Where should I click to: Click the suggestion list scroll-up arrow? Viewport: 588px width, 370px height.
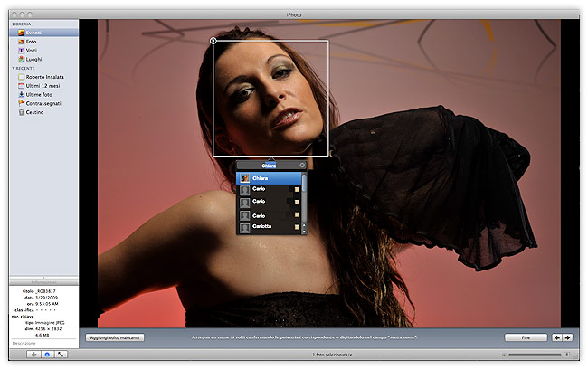click(x=304, y=225)
